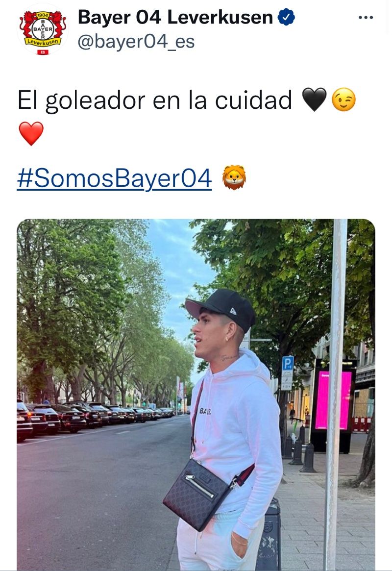392x571 pixels.
Task: Click the pink digital billboard in photo
Action: [x=333, y=400]
